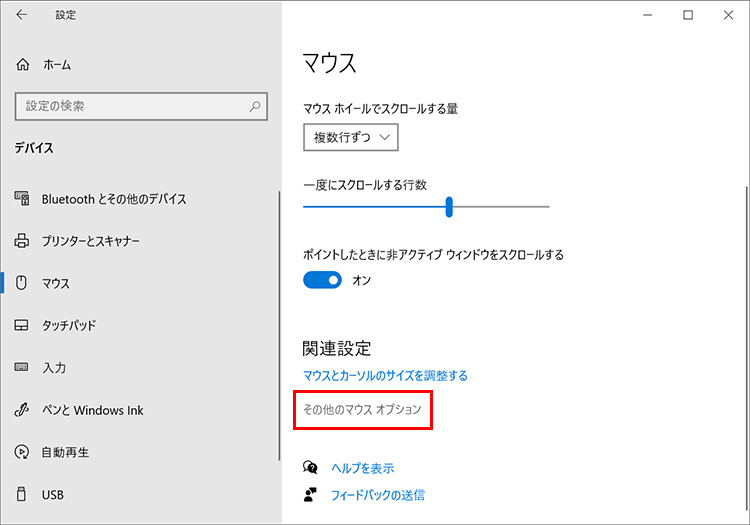
Task: Open その他のマウス オプション link
Action: [362, 410]
